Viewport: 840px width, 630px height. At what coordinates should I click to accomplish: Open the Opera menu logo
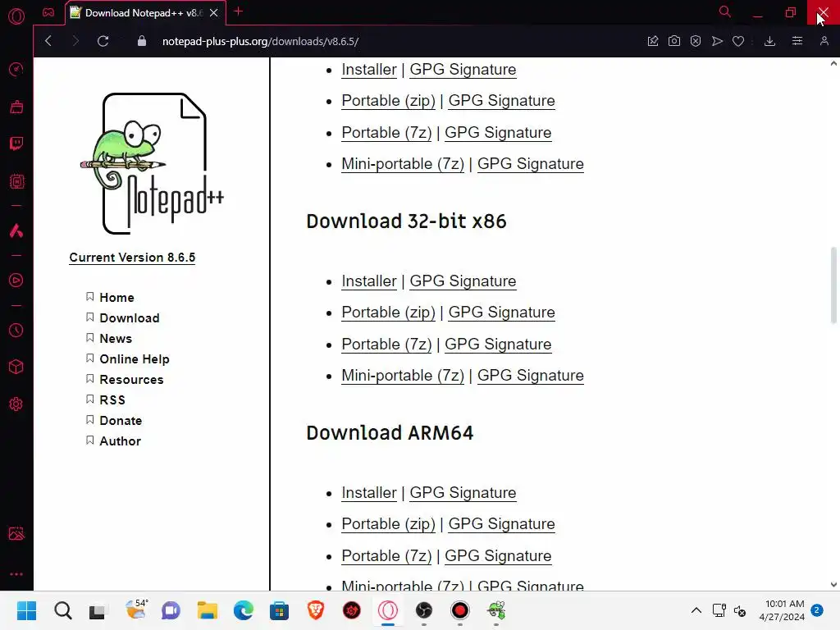coord(16,16)
